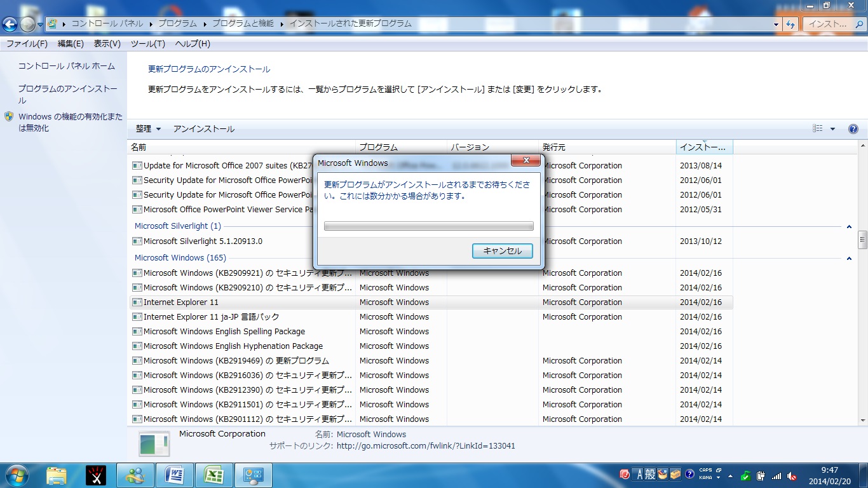This screenshot has height=488, width=868.
Task: Collapse the Microsoft Windows (165) group
Action: 849,259
